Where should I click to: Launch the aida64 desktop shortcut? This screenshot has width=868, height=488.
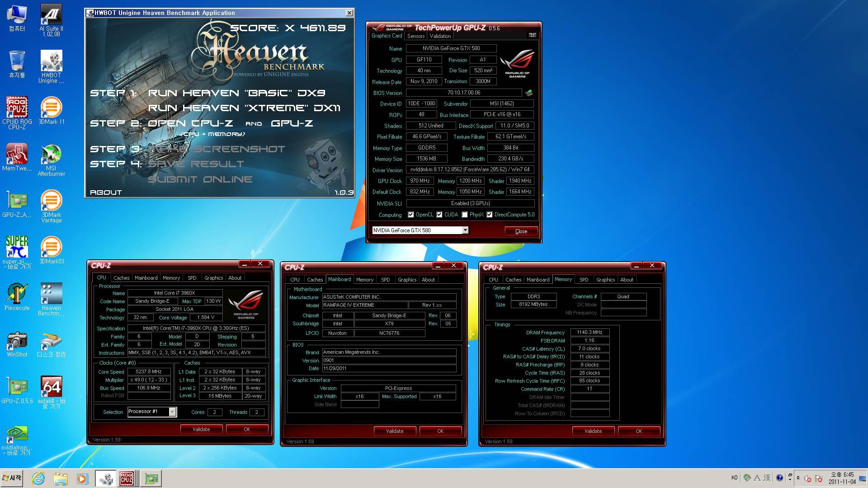[51, 393]
